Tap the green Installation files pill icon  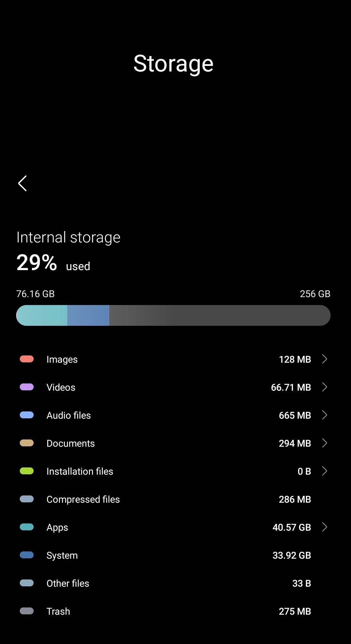27,471
